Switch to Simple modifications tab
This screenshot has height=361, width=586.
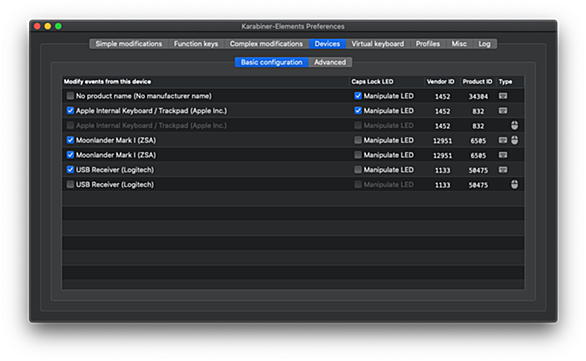[129, 44]
